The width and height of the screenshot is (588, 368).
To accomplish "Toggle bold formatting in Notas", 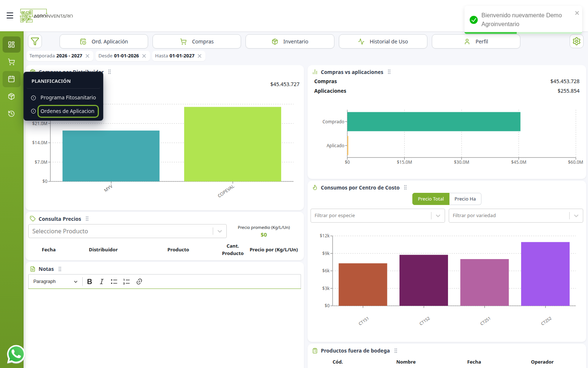I will tap(90, 282).
